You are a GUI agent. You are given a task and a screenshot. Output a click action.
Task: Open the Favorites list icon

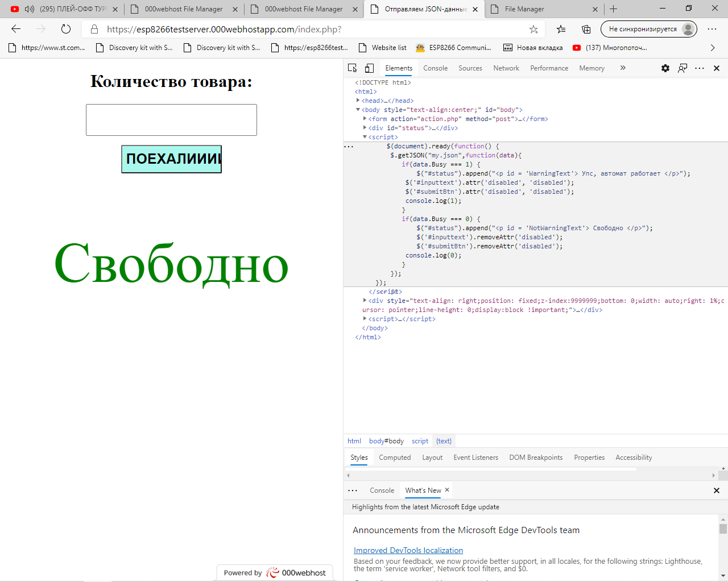[561, 29]
